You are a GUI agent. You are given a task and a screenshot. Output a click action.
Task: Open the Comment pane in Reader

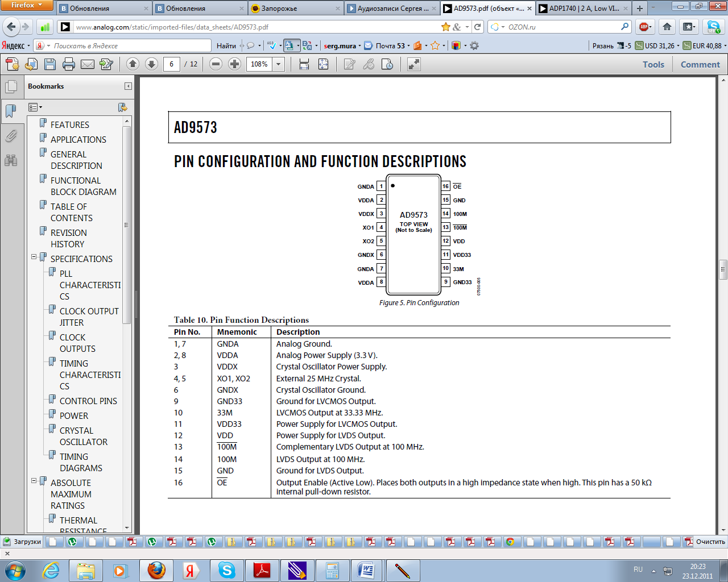[700, 64]
